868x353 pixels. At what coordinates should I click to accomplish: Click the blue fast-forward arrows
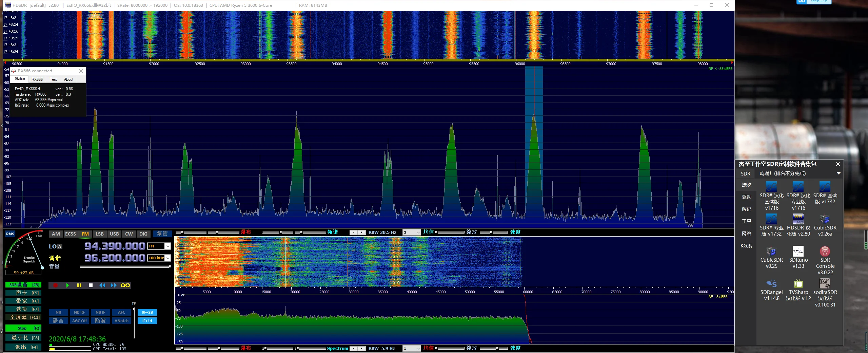click(x=114, y=285)
